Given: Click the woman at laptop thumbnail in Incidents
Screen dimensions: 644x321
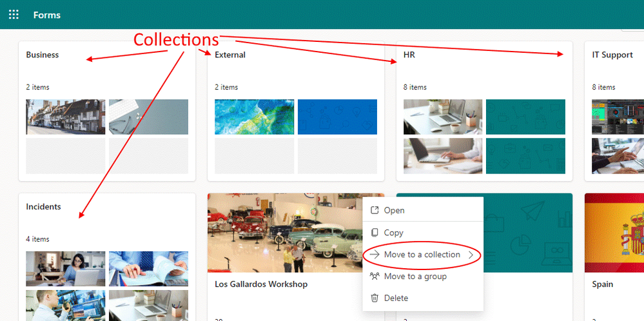Looking at the screenshot, I should (66, 268).
